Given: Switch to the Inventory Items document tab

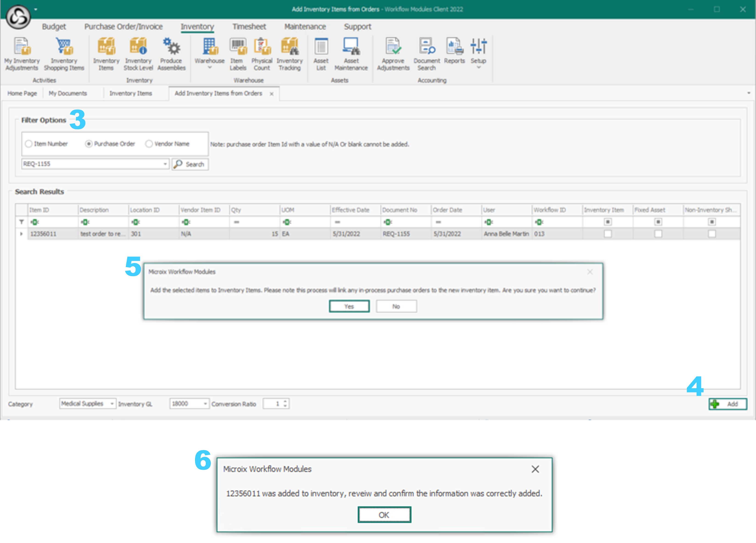Looking at the screenshot, I should [x=131, y=93].
